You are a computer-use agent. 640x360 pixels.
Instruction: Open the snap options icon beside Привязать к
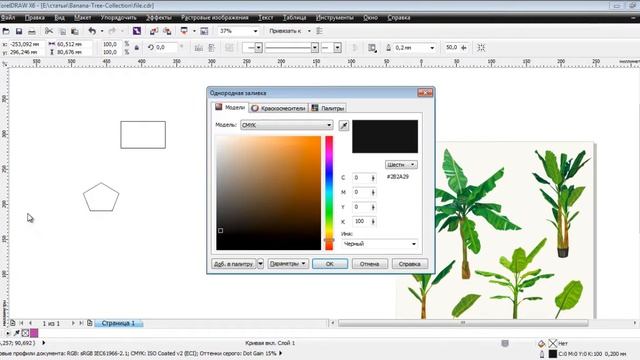pyautogui.click(x=320, y=31)
